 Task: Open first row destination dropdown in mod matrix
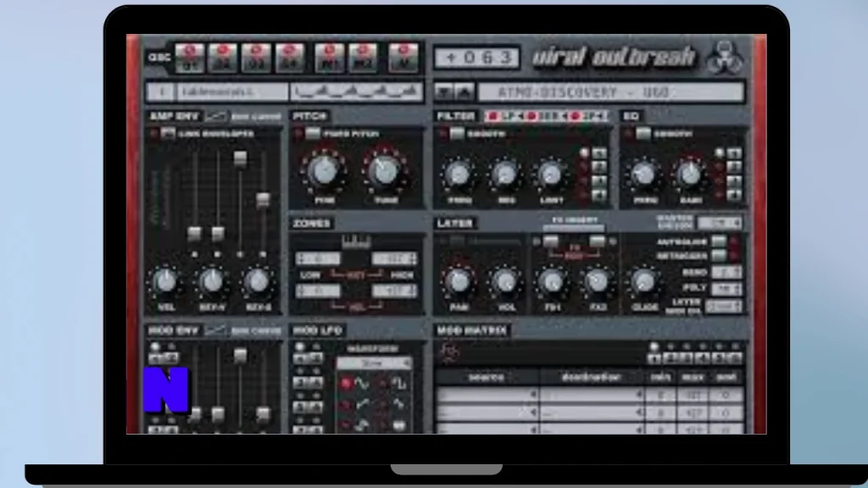(593, 395)
